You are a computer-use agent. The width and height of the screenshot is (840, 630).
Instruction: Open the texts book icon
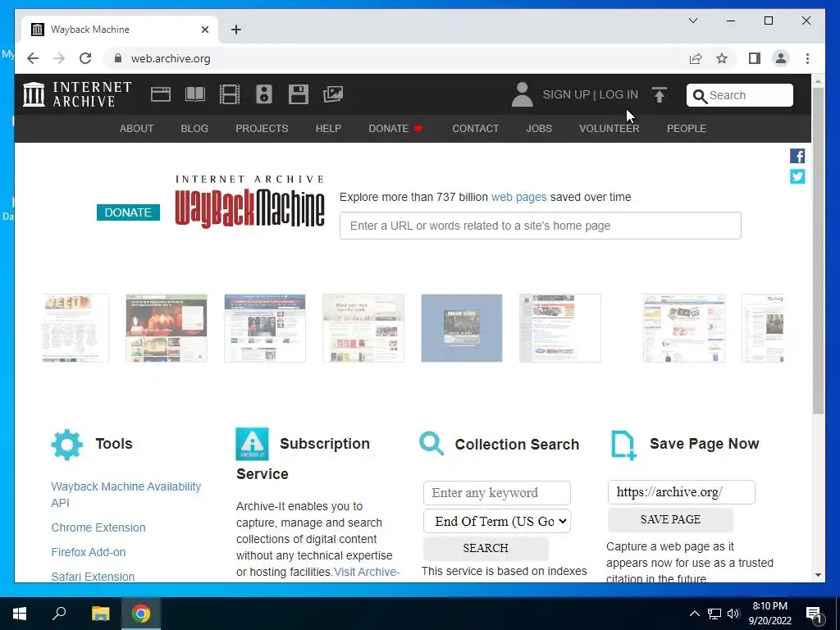point(195,94)
